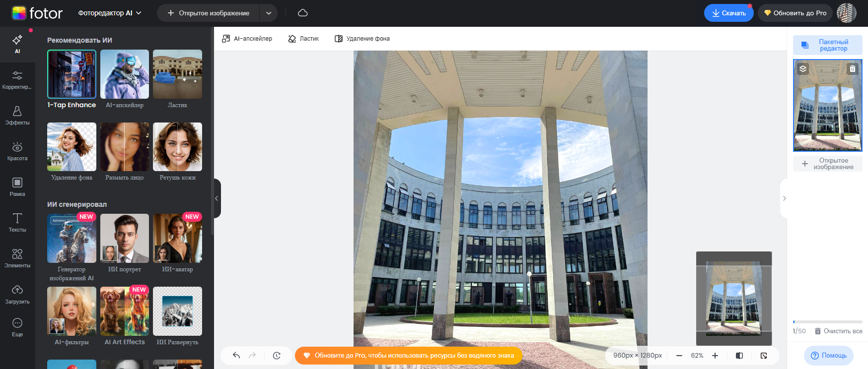This screenshot has width=868, height=369.
Task: Toggle the before/after compare icon
Action: [x=739, y=356]
